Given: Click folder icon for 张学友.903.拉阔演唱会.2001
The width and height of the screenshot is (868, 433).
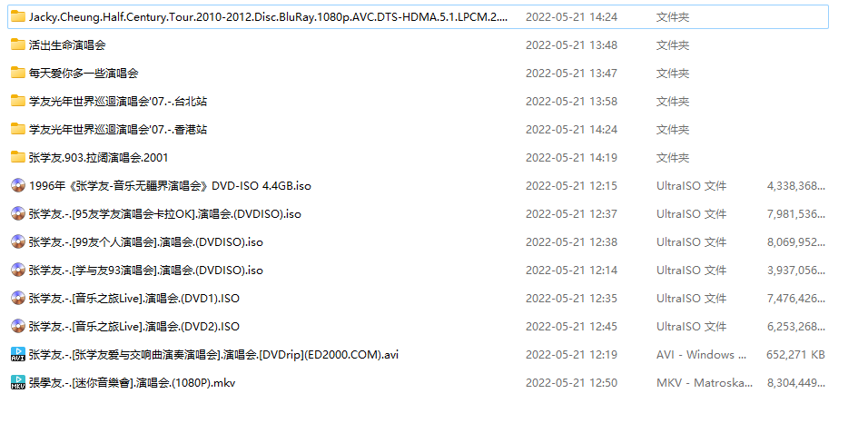Looking at the screenshot, I should pos(18,157).
